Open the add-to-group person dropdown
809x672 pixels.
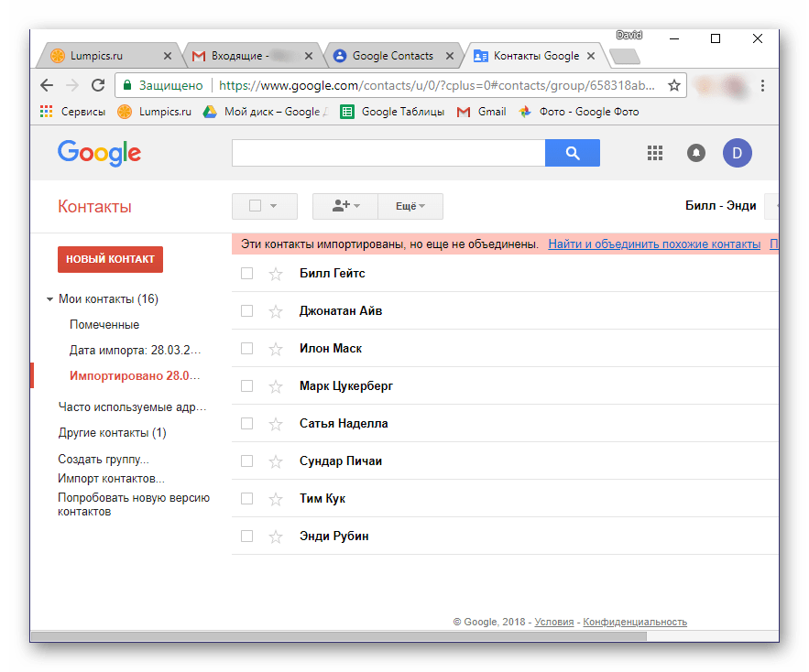click(x=345, y=206)
